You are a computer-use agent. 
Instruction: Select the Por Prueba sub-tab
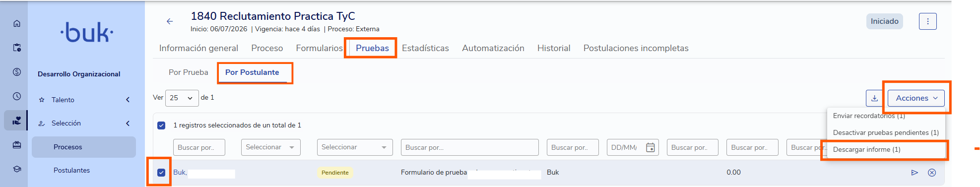[189, 72]
